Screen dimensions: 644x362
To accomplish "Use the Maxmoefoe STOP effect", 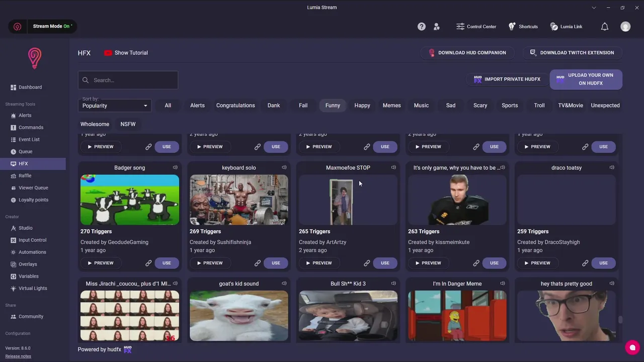I will pos(385,263).
